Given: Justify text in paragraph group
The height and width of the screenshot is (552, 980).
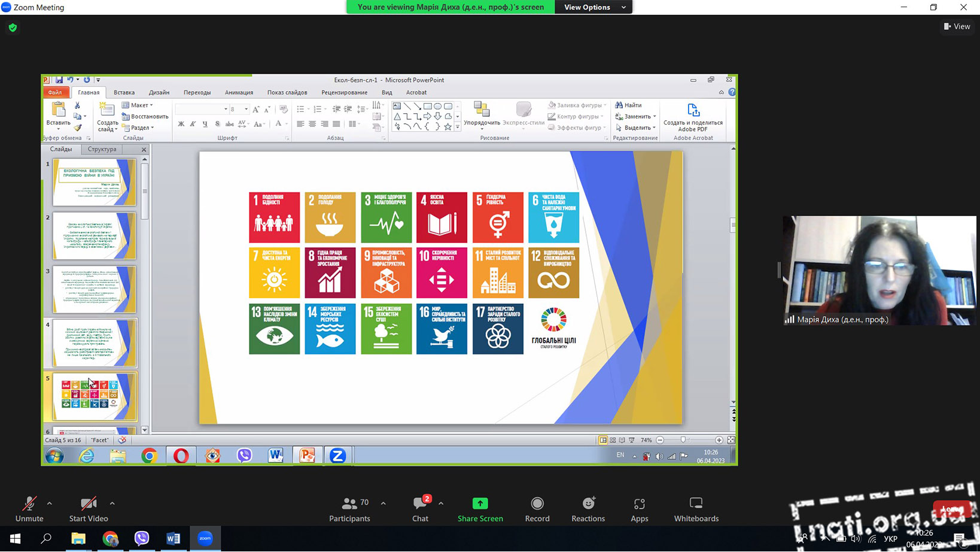Looking at the screenshot, I should click(x=336, y=124).
